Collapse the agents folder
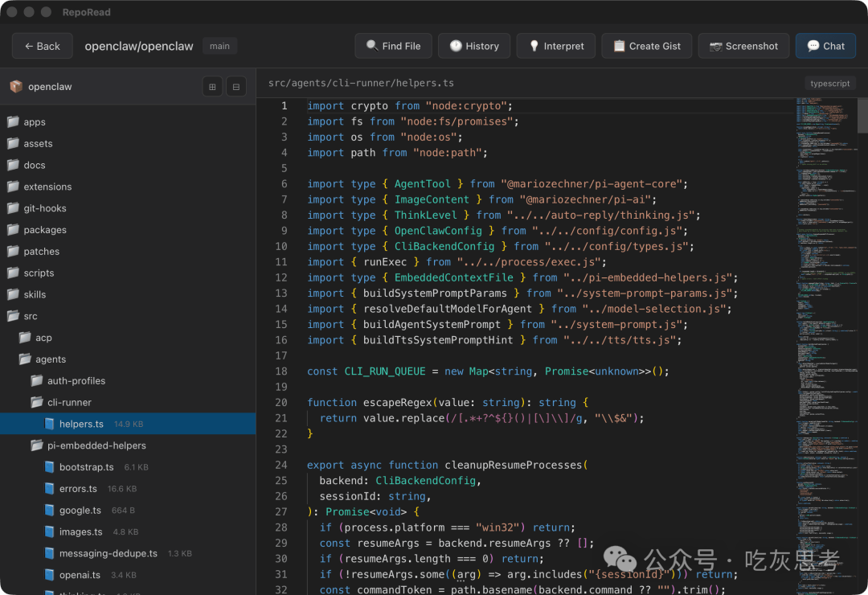Viewport: 868px width, 595px height. coord(128,359)
